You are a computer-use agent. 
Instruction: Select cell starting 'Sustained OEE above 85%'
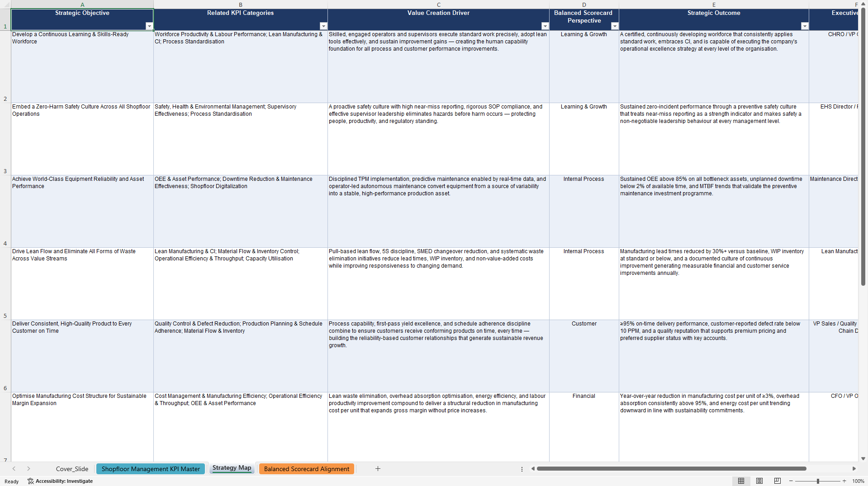pos(714,211)
